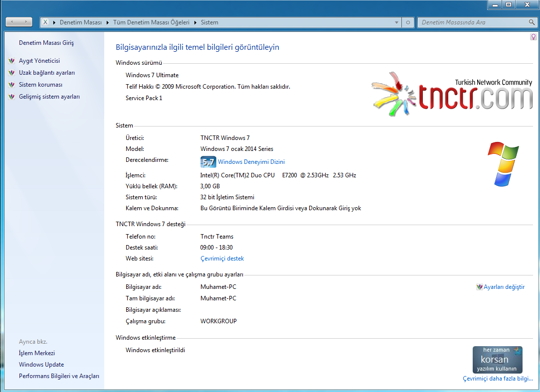This screenshot has width=540, height=392.
Task: Click the refresh button beside the address bar
Action: point(408,22)
